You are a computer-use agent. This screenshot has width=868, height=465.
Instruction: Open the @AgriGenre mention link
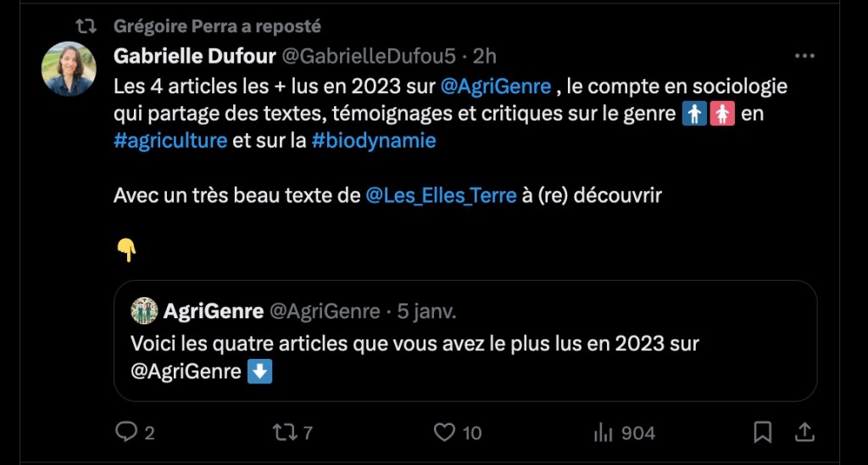pyautogui.click(x=497, y=86)
